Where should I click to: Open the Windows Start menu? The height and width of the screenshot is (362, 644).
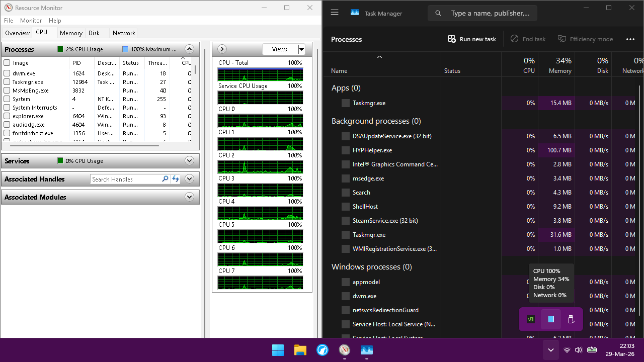[x=278, y=350]
